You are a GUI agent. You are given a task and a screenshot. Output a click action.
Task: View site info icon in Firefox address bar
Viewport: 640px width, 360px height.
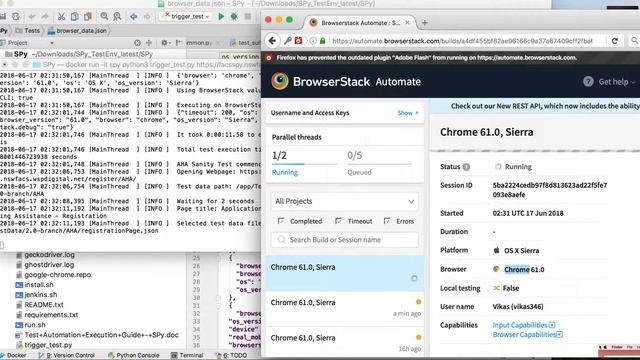[x=313, y=40]
